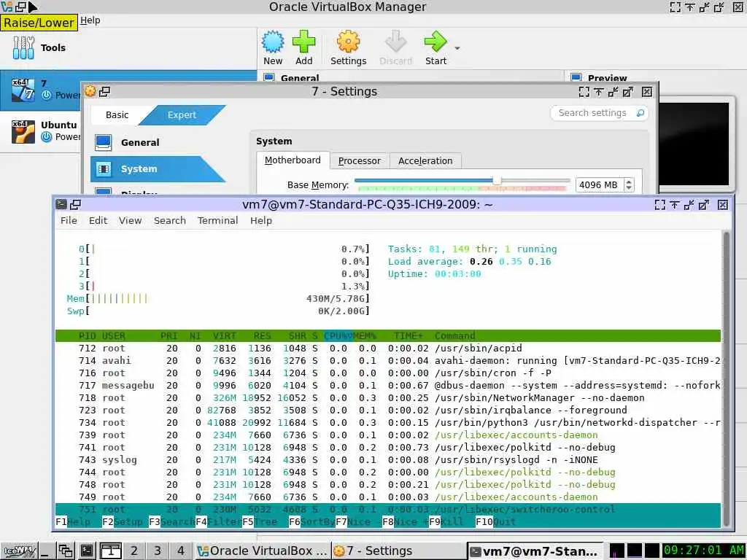Click the taskbar clock

point(703,551)
